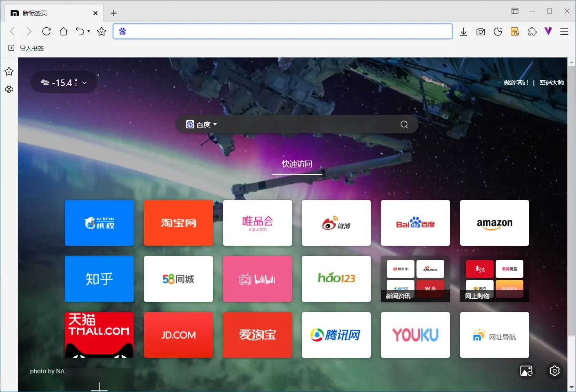Open the hao123 tile

pyautogui.click(x=336, y=279)
